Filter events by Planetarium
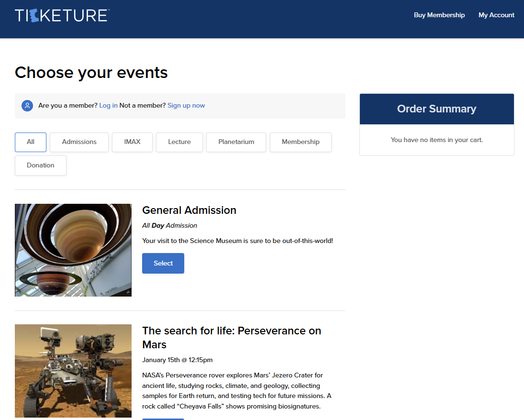Screen dimensions: 524x420 tap(236, 142)
